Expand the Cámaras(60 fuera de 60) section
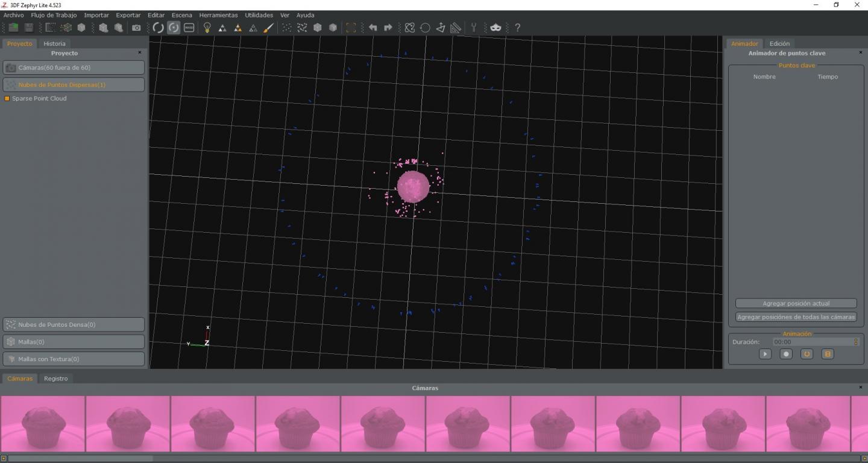This screenshot has width=868, height=463. [74, 68]
